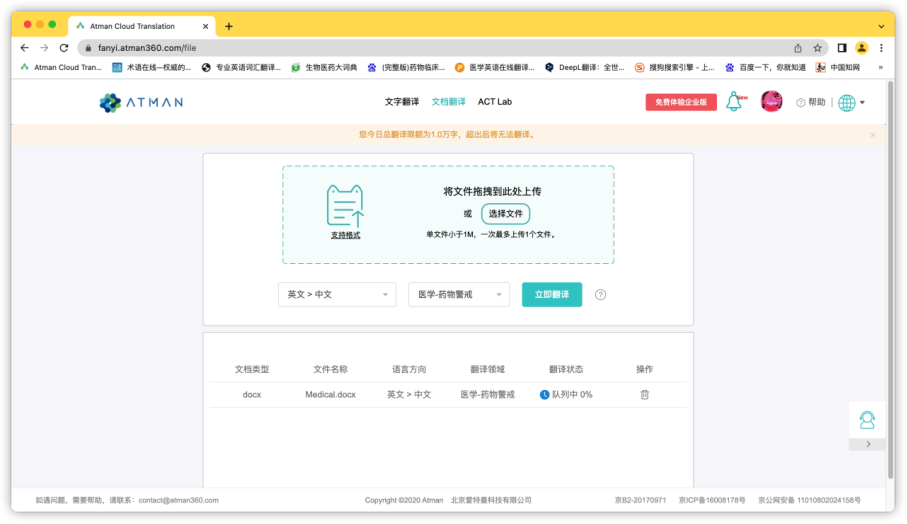The image size is (907, 524).
Task: Open the 生物医药大词典 bookmark
Action: pos(325,68)
